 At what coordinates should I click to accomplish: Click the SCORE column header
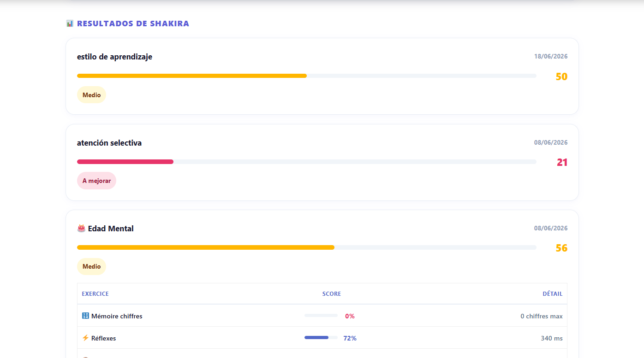tap(332, 294)
